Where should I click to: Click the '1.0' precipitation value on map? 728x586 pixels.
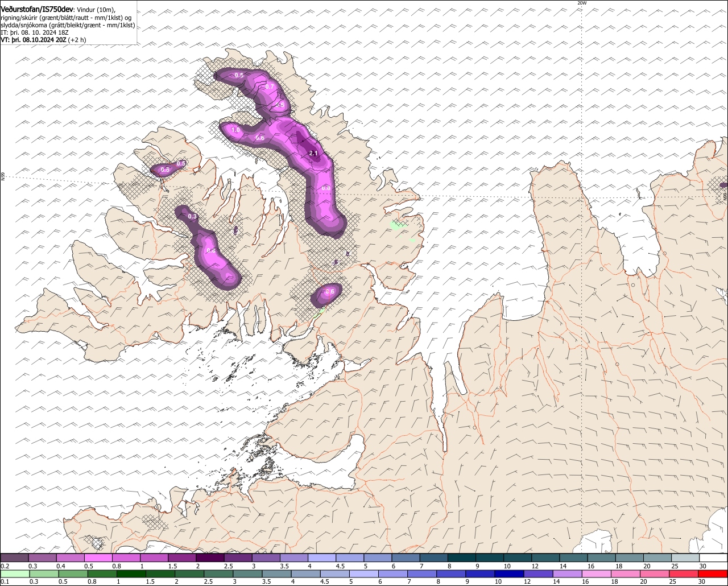point(235,130)
